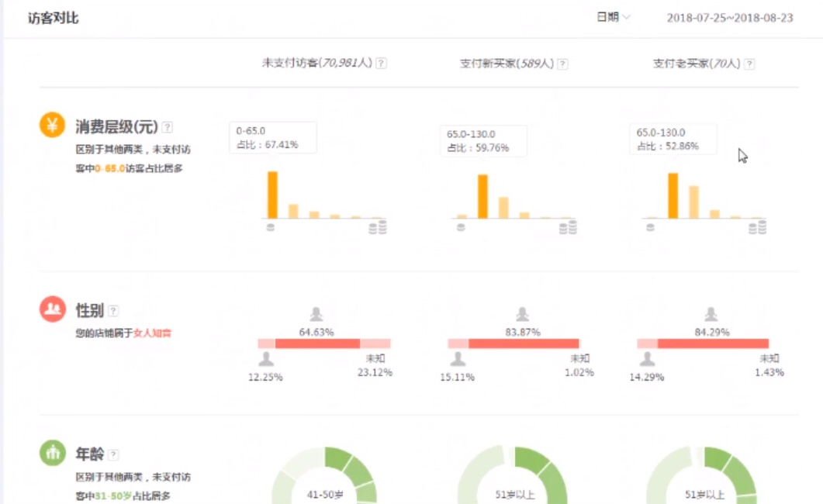Click the 支付老买家(70人) column header
Image resolution: width=823 pixels, height=504 pixels.
click(697, 64)
